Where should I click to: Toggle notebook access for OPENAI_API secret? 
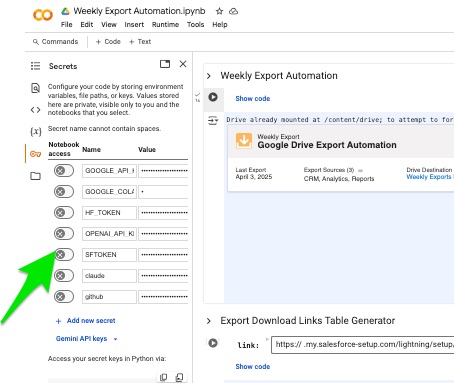[x=64, y=234]
